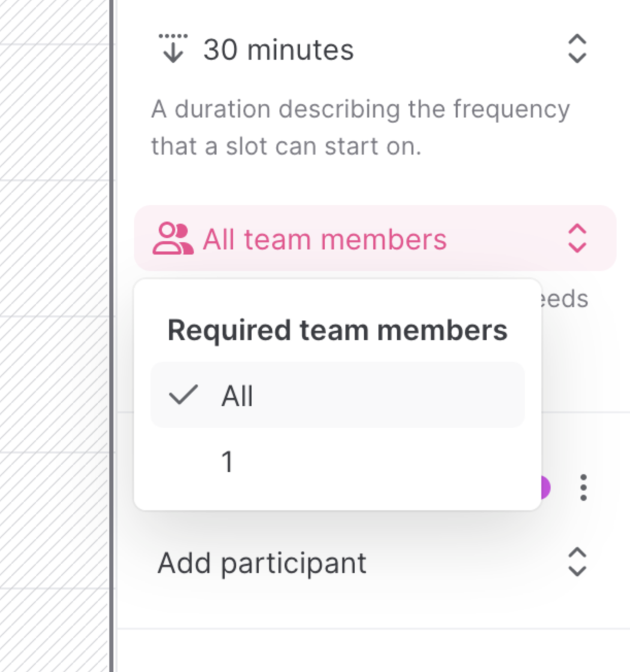The height and width of the screenshot is (672, 630).
Task: Toggle the All team members chevron
Action: [577, 238]
